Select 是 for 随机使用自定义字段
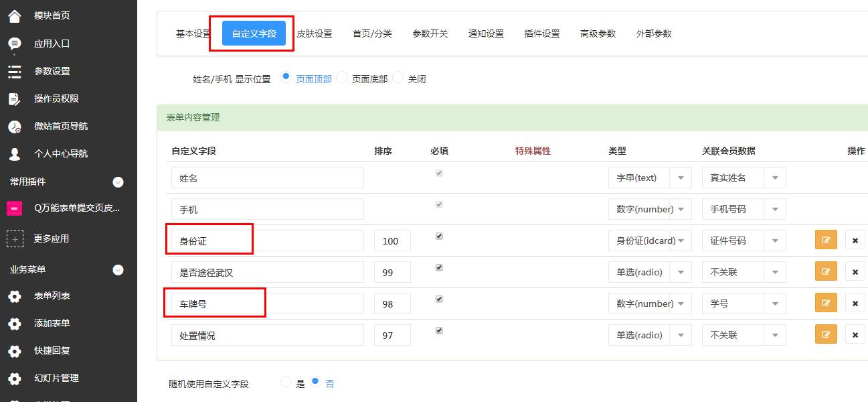Screen dimensions: 868x402 pos(286,383)
